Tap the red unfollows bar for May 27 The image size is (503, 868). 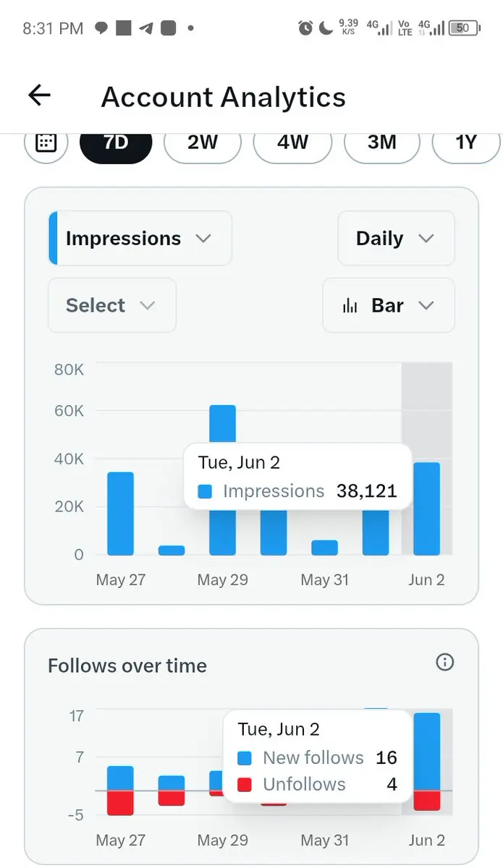[x=121, y=803]
